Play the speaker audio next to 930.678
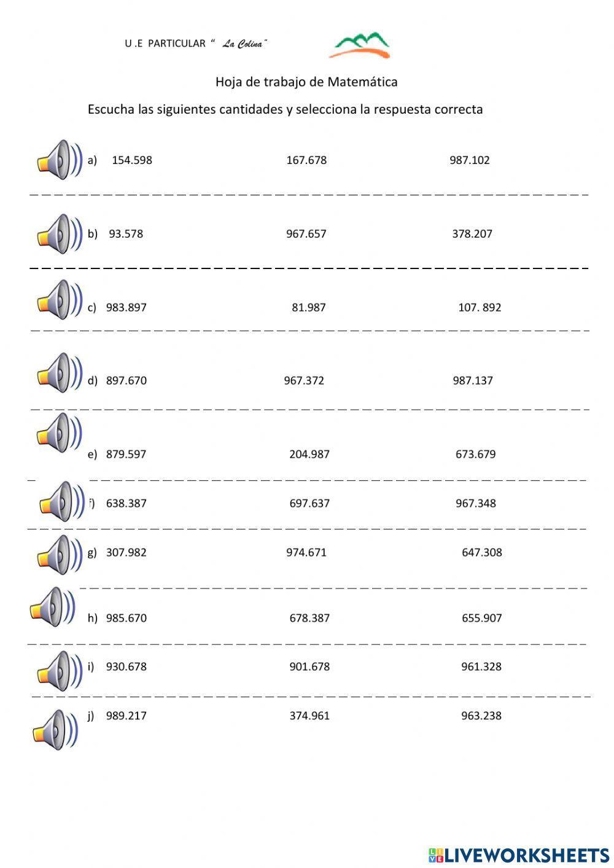Screen dimensions: 614x868 coord(60,671)
